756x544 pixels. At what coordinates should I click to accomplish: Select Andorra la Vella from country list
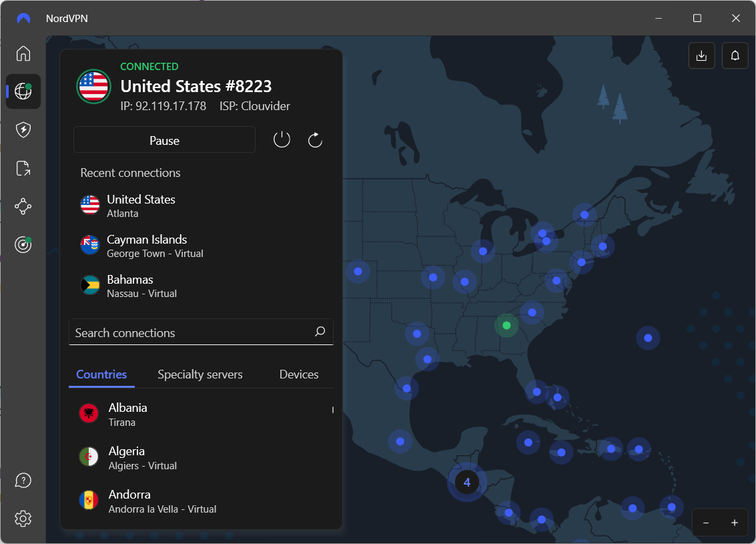tap(201, 501)
